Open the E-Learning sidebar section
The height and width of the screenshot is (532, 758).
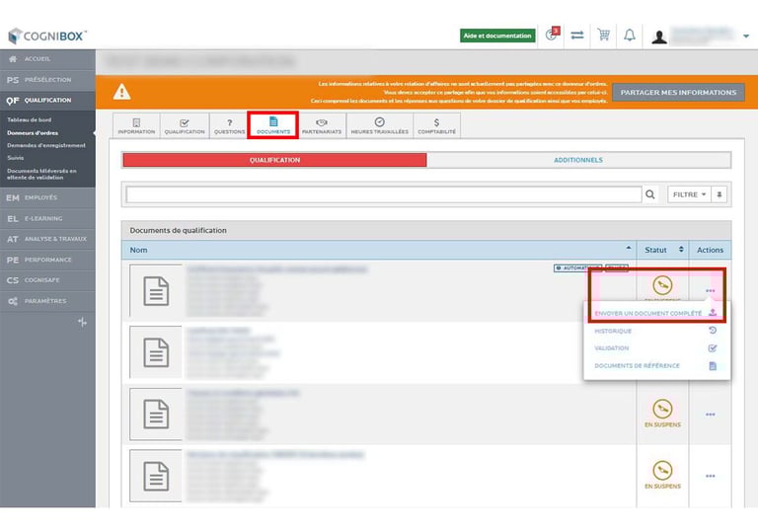47,218
